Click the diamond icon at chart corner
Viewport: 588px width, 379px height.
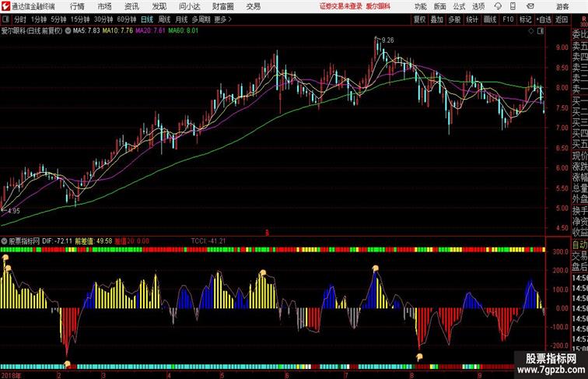tap(531, 31)
